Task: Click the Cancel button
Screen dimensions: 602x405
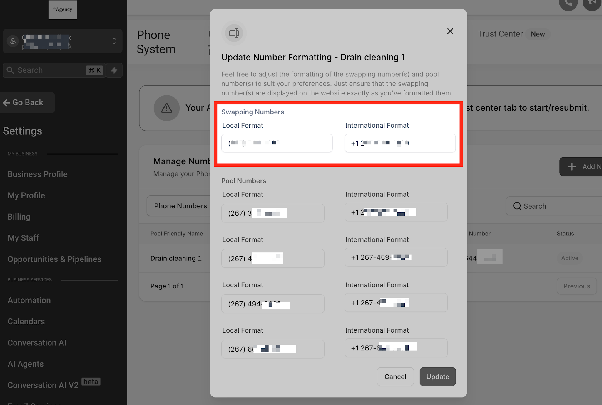Action: tap(395, 376)
